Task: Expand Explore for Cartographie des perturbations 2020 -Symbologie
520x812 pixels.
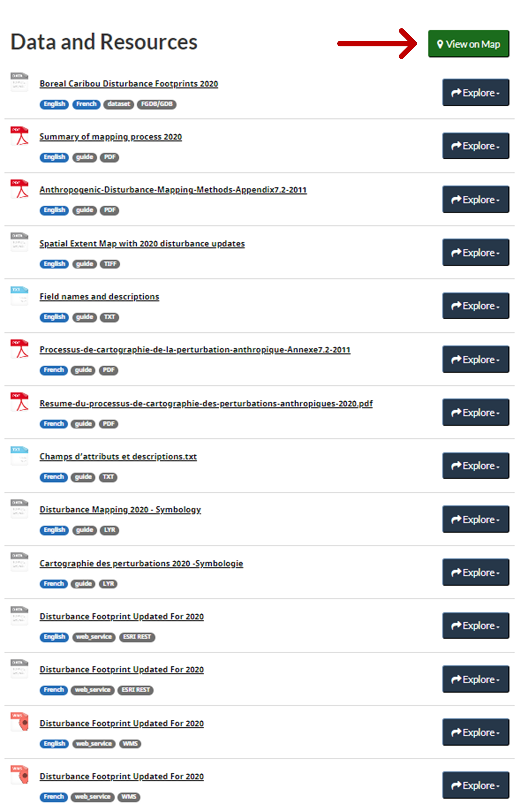Action: [x=475, y=572]
